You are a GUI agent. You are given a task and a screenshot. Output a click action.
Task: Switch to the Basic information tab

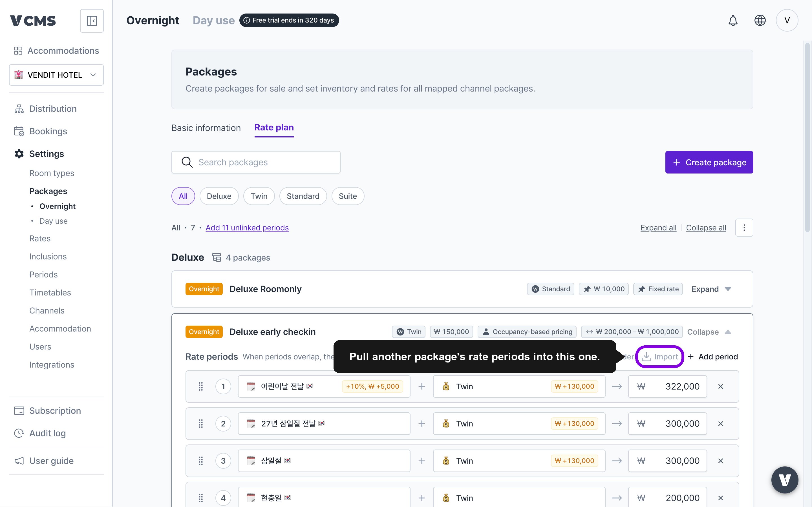(x=206, y=128)
